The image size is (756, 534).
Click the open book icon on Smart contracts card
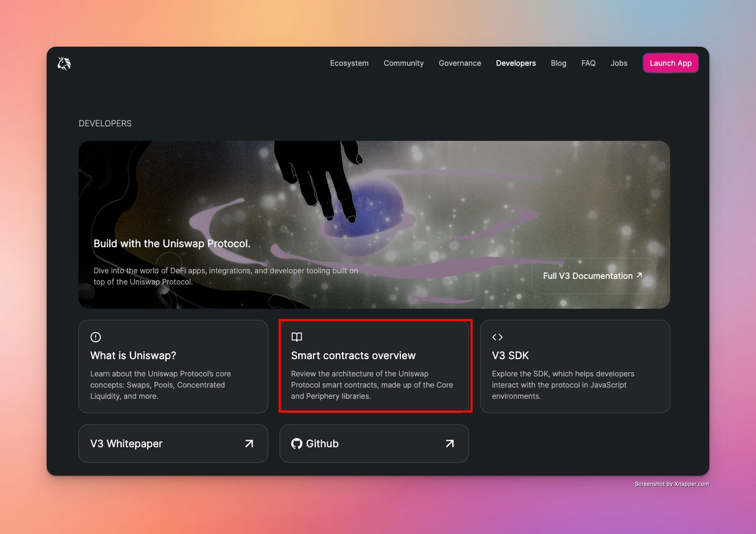coord(296,337)
